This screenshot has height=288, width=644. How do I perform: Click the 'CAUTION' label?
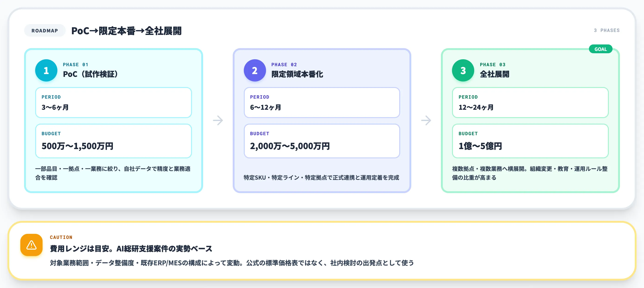[x=61, y=237]
